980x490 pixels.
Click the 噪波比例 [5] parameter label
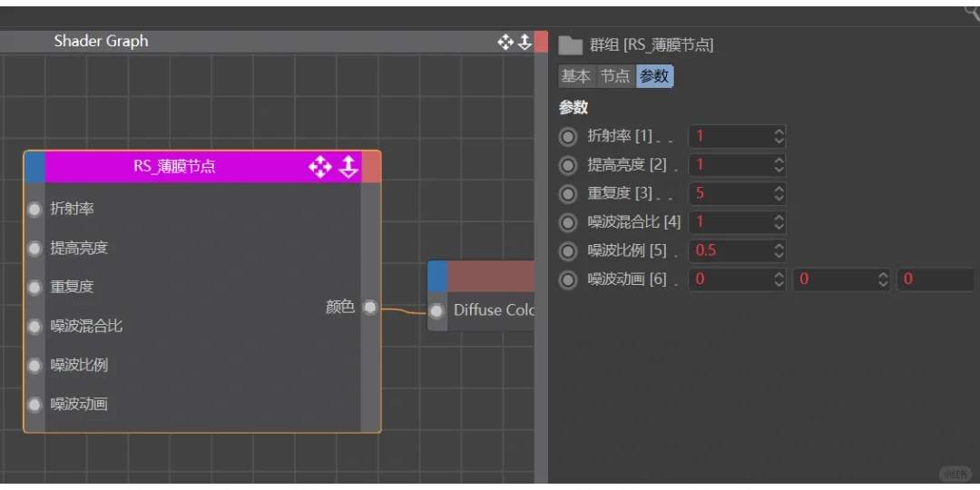point(628,250)
